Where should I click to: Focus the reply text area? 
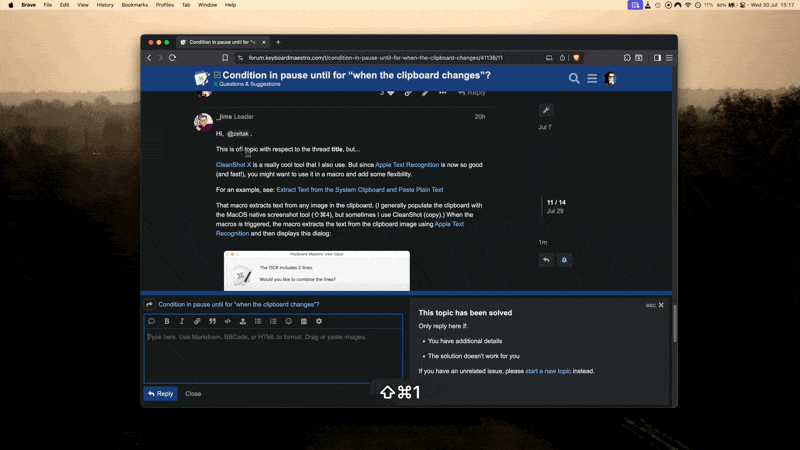273,355
